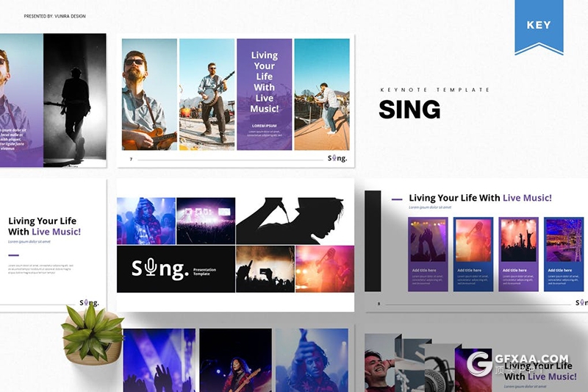Click the purple Living Your Life panel

265,95
